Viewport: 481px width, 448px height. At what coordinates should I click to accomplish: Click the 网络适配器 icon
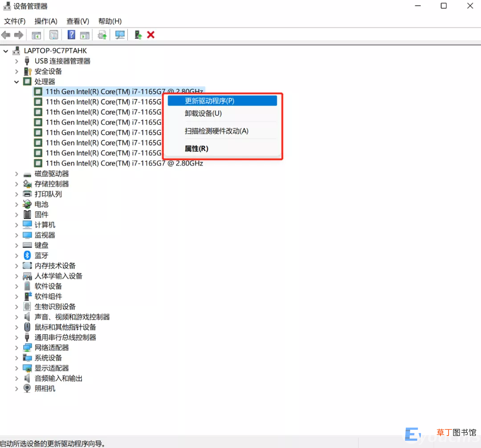pyautogui.click(x=27, y=347)
